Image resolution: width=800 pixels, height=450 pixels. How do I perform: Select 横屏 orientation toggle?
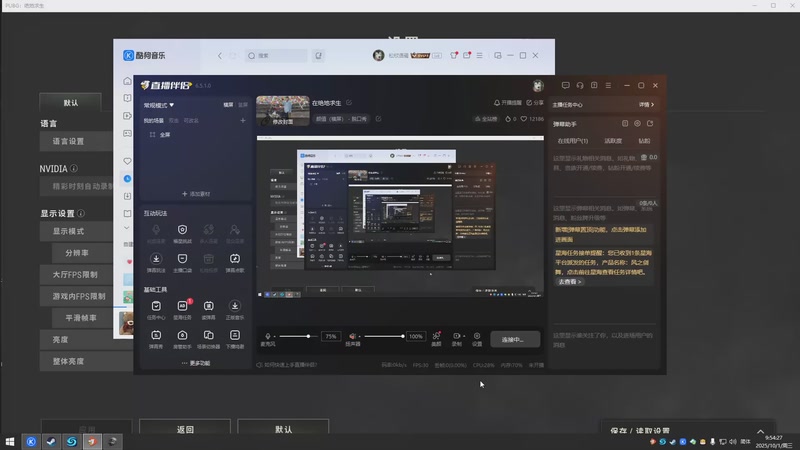pyautogui.click(x=228, y=105)
